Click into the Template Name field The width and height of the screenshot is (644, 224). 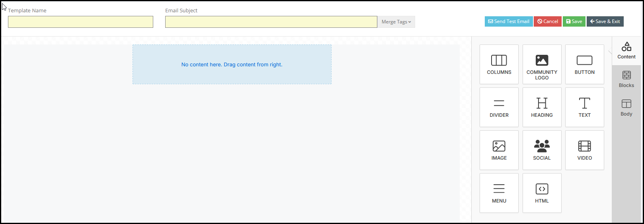(80, 22)
